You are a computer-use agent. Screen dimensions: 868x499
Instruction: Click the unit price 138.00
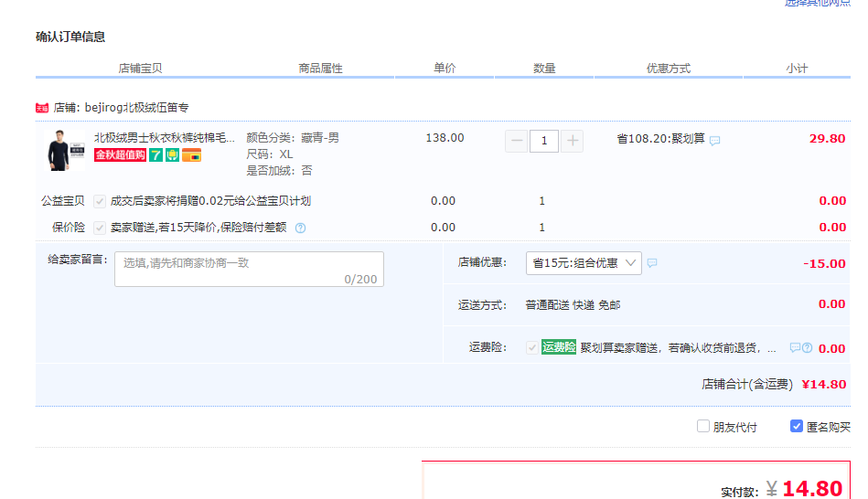pyautogui.click(x=445, y=138)
